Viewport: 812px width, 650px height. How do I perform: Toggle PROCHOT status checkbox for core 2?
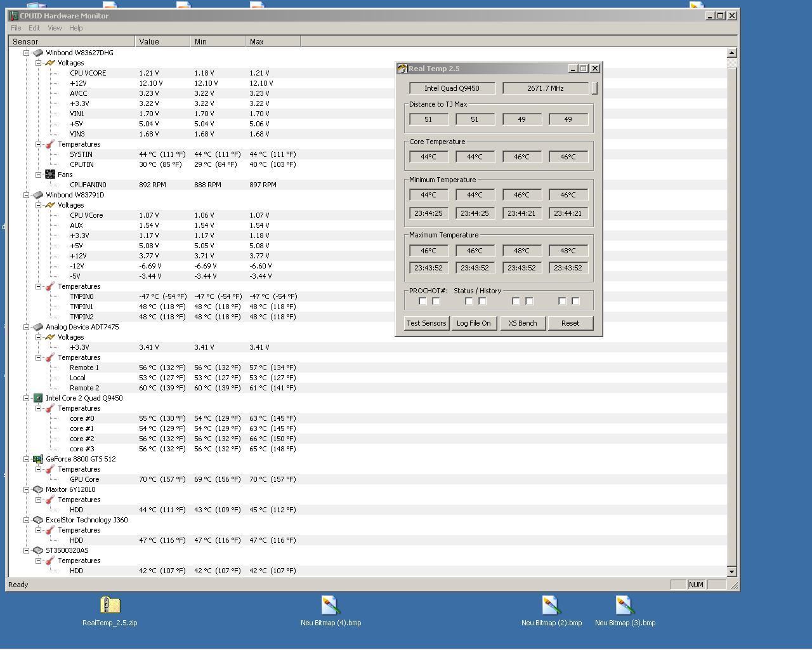coord(516,301)
